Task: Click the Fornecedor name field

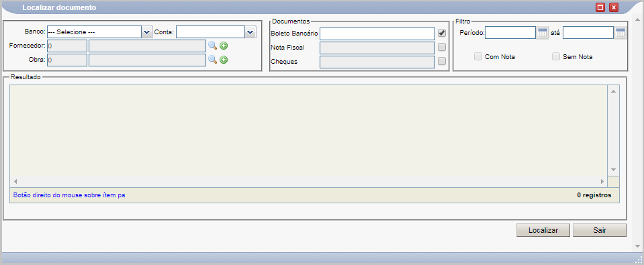Action: pyautogui.click(x=147, y=46)
